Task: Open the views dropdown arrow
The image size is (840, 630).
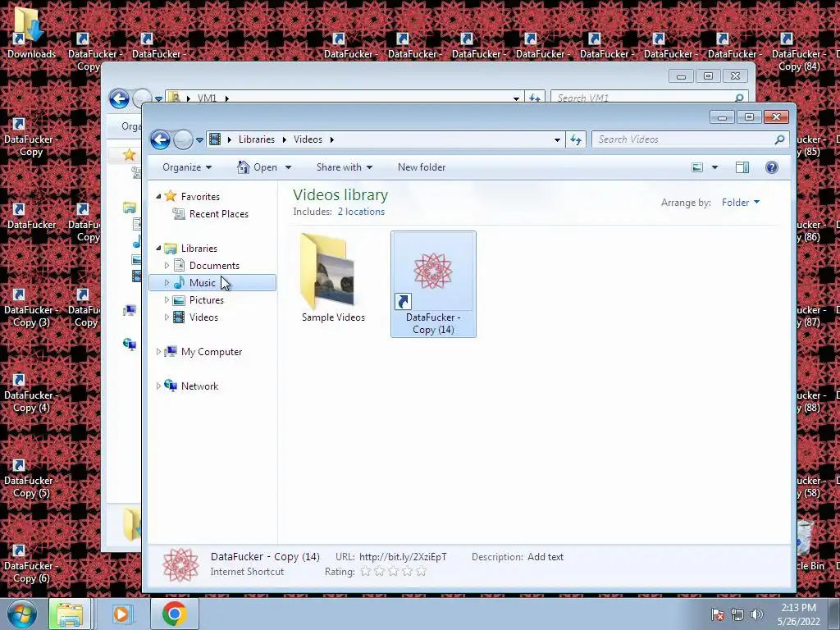Action: pyautogui.click(x=714, y=167)
